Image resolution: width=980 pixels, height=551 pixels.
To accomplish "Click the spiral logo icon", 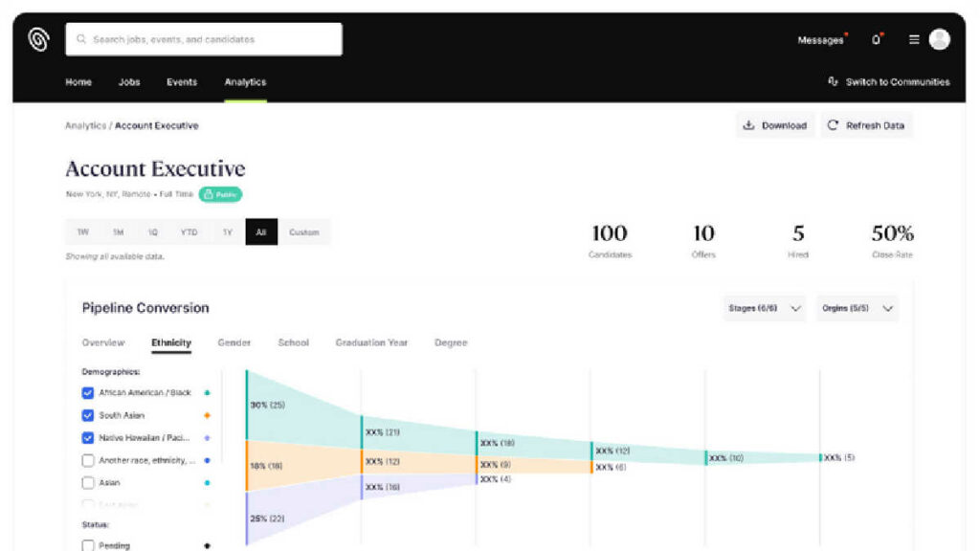I will [38, 39].
